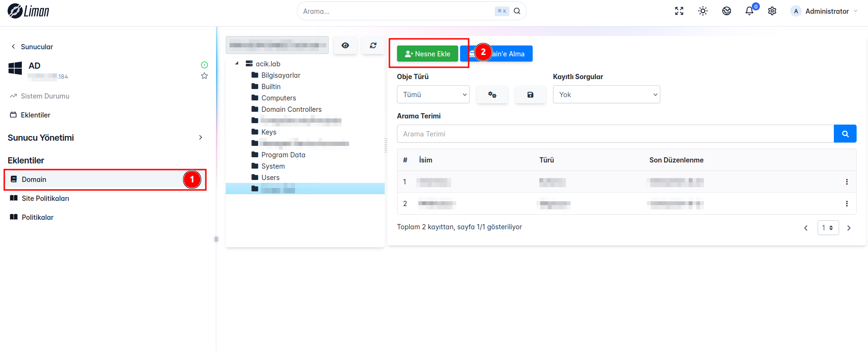Click the sidebar resize handle
This screenshot has height=351, width=868.
click(216, 239)
